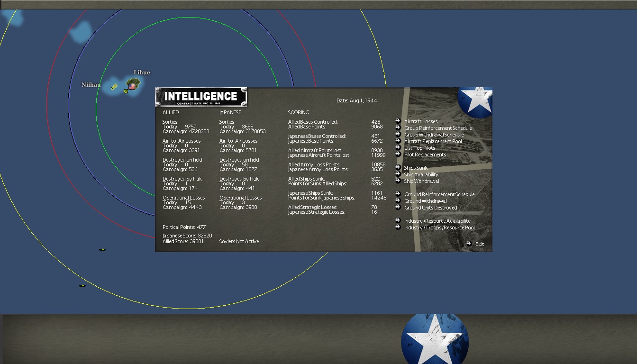Click the arrow icon beside Ship Availability

click(x=398, y=174)
